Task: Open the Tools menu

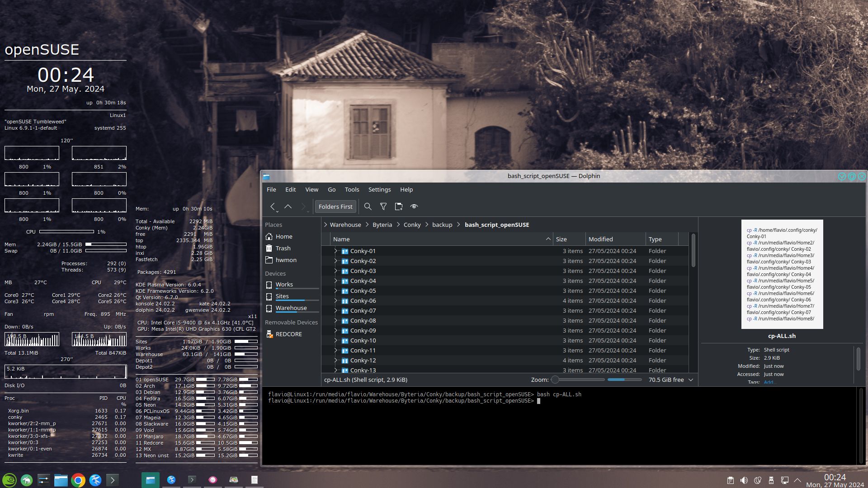Action: pyautogui.click(x=352, y=189)
